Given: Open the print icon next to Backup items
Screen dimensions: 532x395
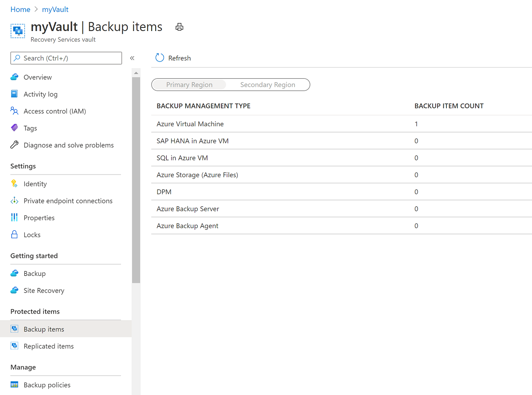Looking at the screenshot, I should click(179, 27).
